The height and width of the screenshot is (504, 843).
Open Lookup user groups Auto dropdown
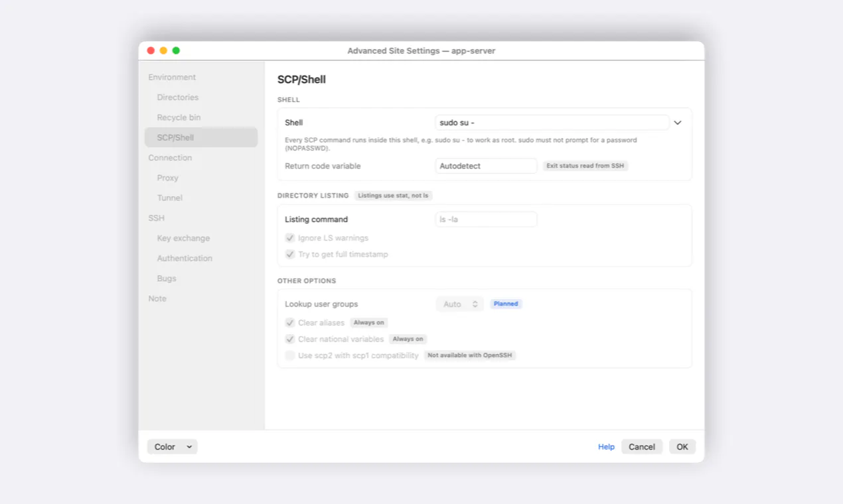coord(460,304)
